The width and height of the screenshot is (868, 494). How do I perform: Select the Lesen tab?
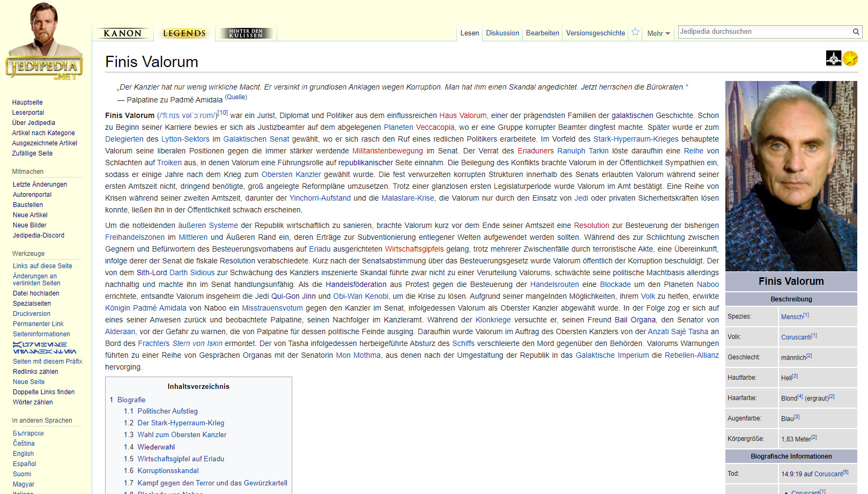(x=470, y=33)
